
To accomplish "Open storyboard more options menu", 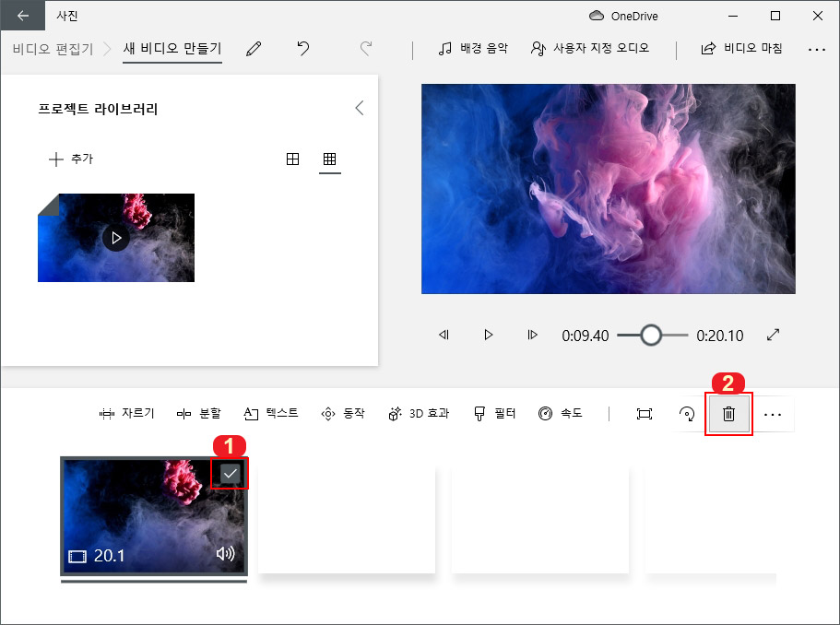I will (772, 414).
